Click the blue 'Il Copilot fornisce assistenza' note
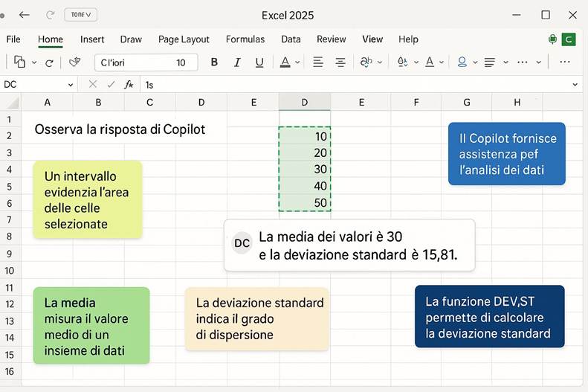588x392 pixels. [x=507, y=154]
